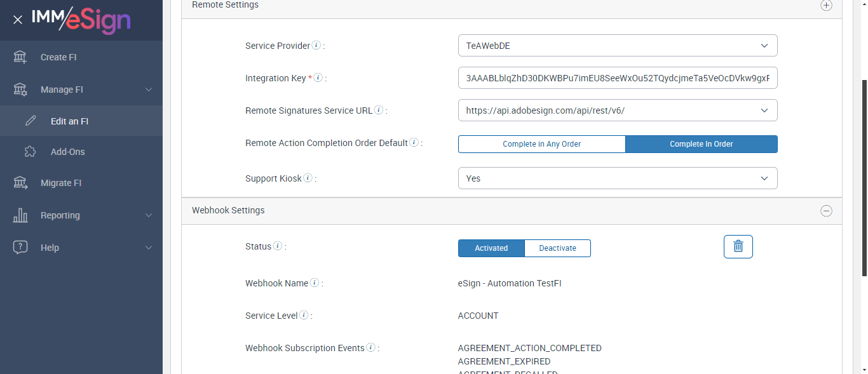Open the Support Kiosk dropdown
This screenshot has width=868, height=374.
point(617,178)
